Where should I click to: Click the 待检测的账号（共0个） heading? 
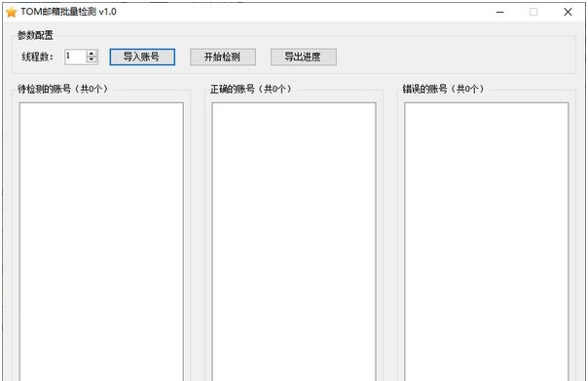62,89
